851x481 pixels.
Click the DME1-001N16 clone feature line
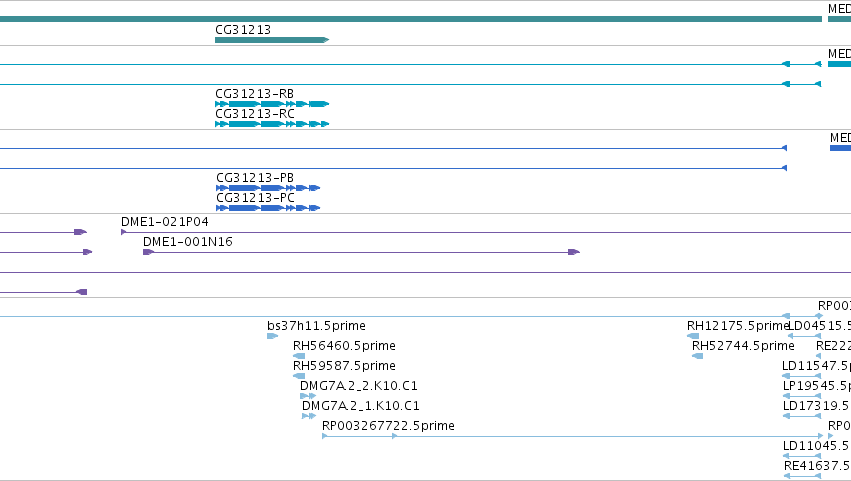[361, 252]
